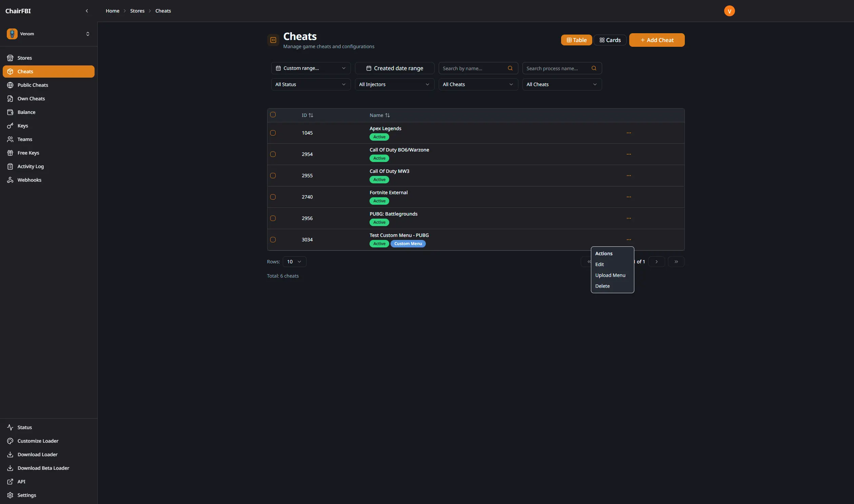
Task: Open Activity Log from the sidebar icon
Action: [10, 166]
